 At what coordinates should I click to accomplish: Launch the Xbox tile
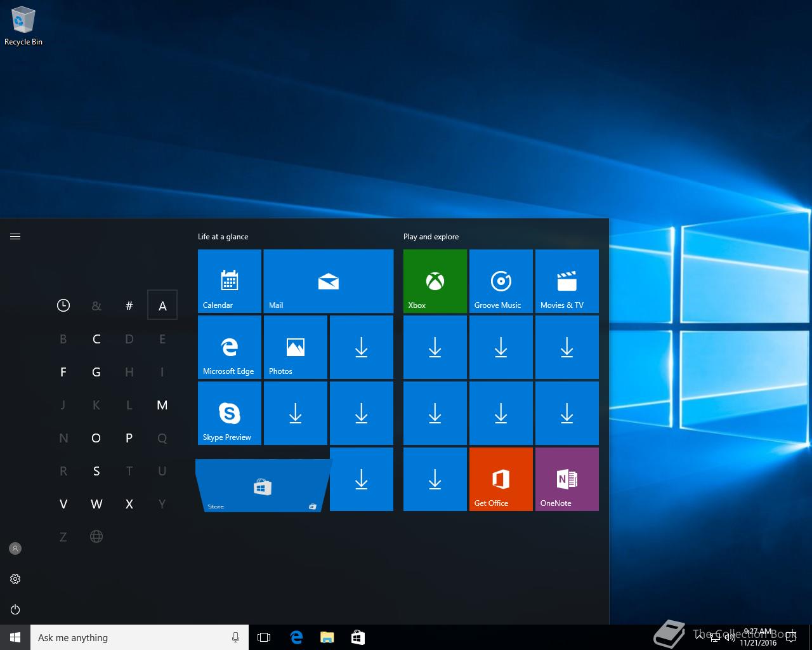[435, 281]
